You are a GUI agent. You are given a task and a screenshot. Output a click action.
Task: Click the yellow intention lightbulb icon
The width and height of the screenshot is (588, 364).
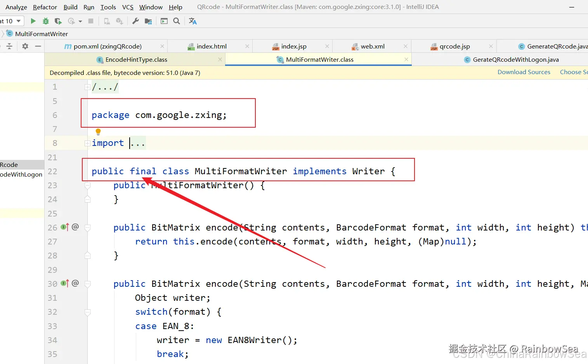click(x=98, y=132)
